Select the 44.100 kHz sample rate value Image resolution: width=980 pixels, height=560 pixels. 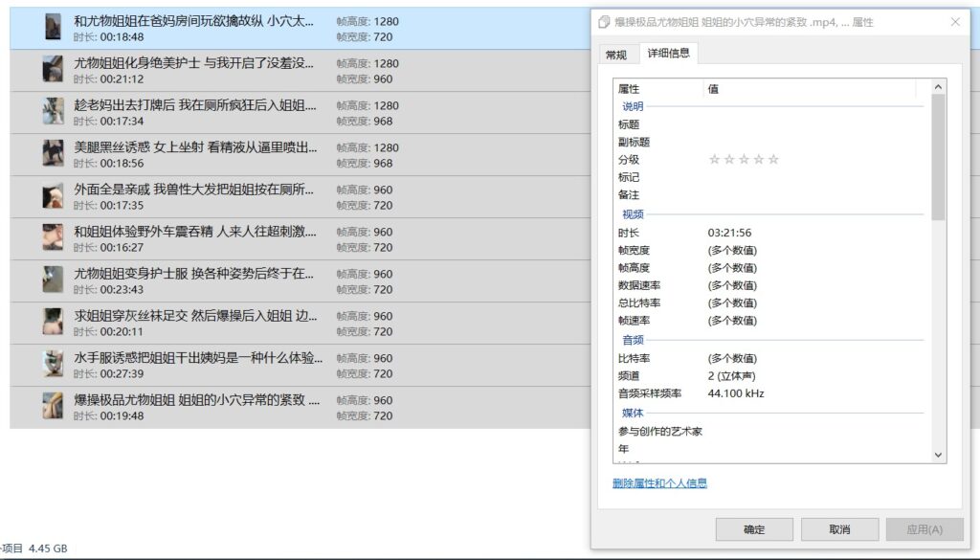click(x=736, y=393)
